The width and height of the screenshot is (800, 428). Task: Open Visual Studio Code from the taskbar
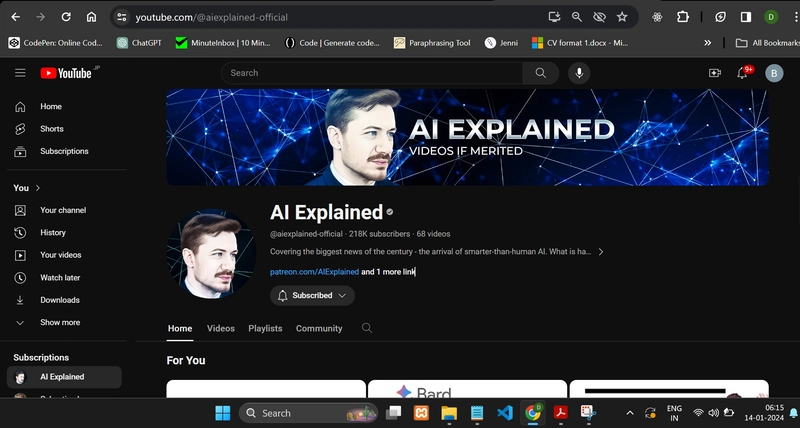(505, 413)
